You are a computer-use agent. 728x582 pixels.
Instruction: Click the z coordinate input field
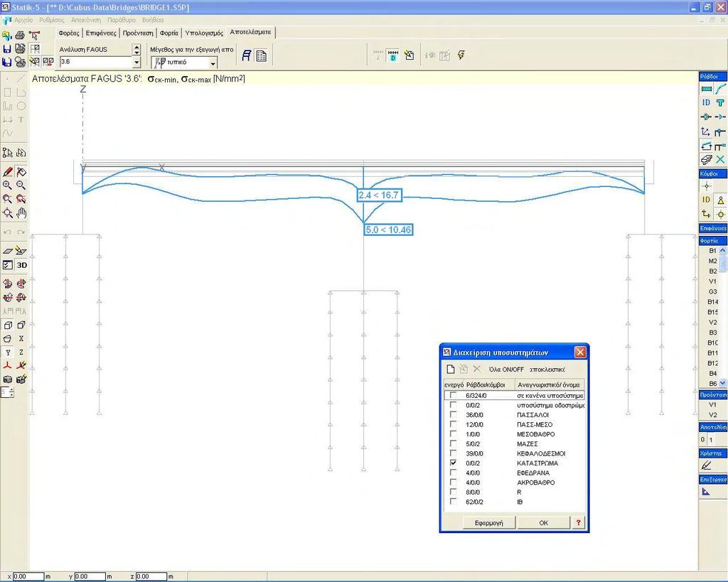click(151, 576)
